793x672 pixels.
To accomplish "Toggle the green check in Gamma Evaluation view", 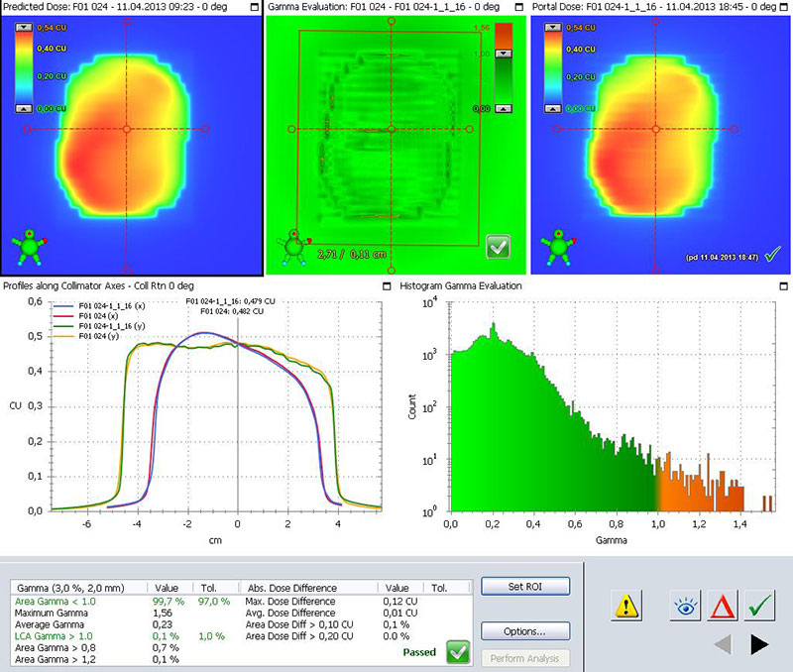I will click(499, 247).
